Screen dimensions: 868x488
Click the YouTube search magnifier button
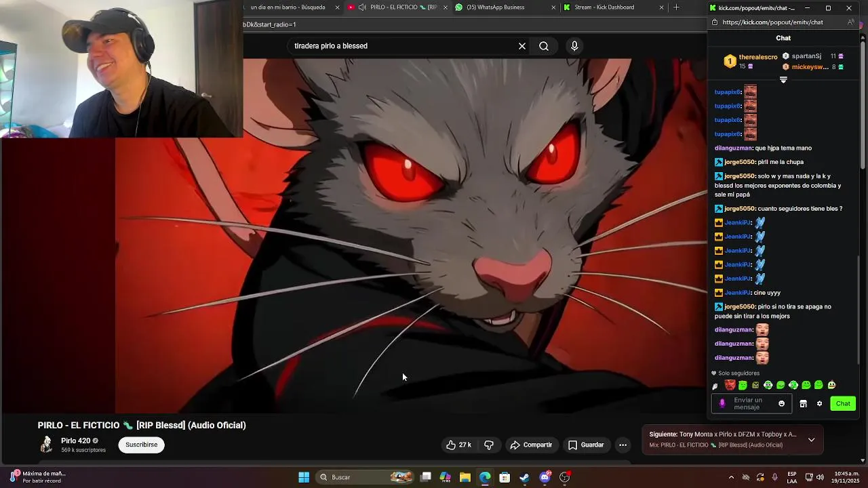(544, 46)
